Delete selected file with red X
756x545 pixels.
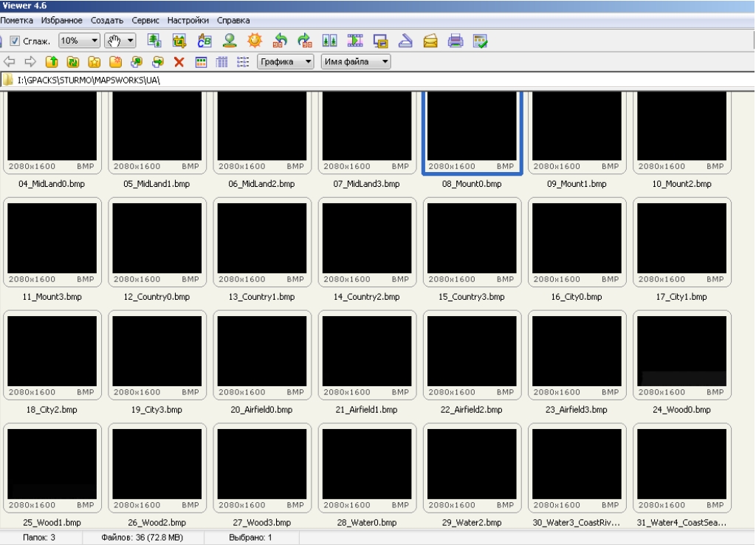pyautogui.click(x=179, y=62)
